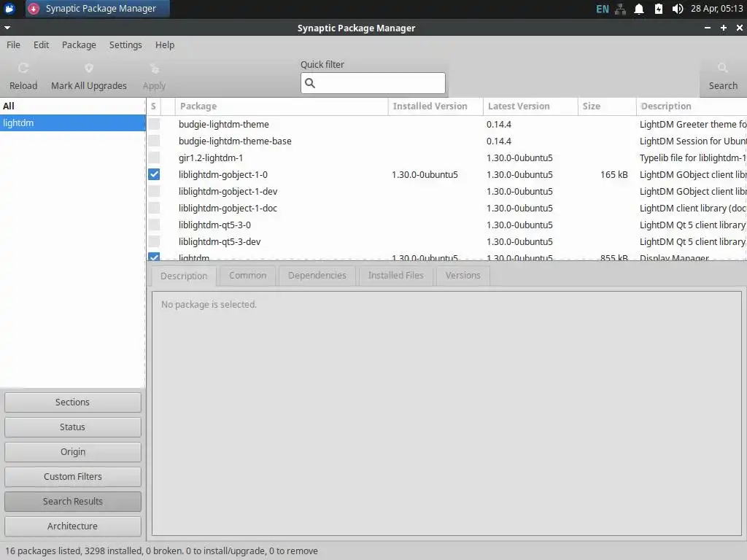
Task: Click the Architecture filter button
Action: (73, 526)
